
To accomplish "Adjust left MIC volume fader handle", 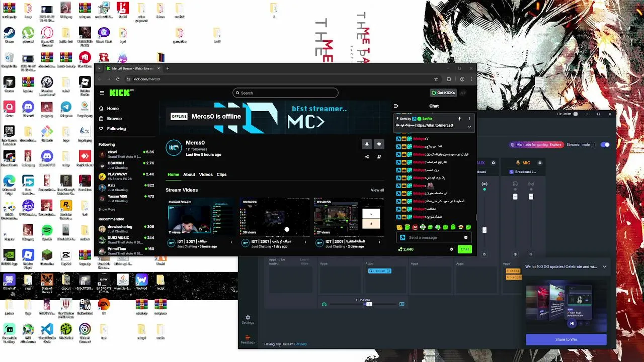I will point(515,197).
